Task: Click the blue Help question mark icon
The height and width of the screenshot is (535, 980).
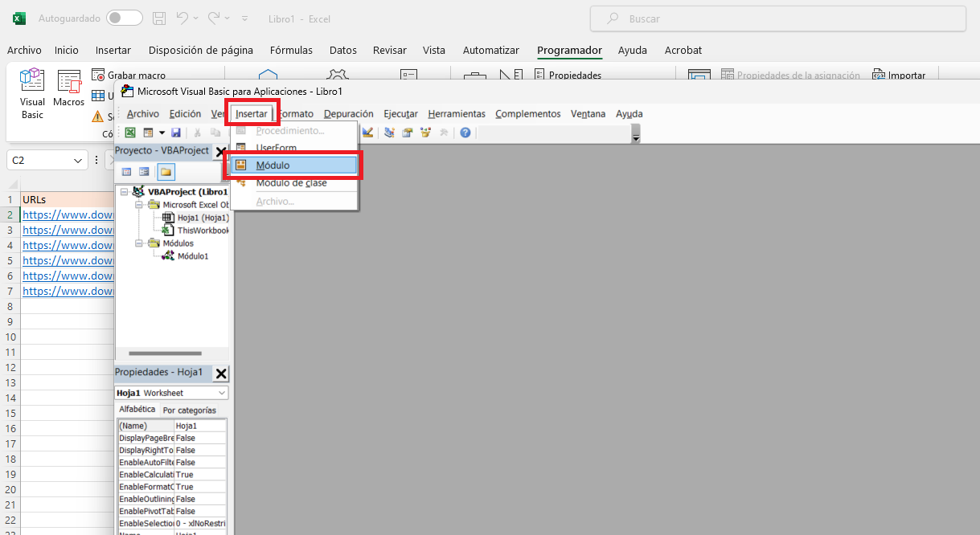Action: coord(465,133)
